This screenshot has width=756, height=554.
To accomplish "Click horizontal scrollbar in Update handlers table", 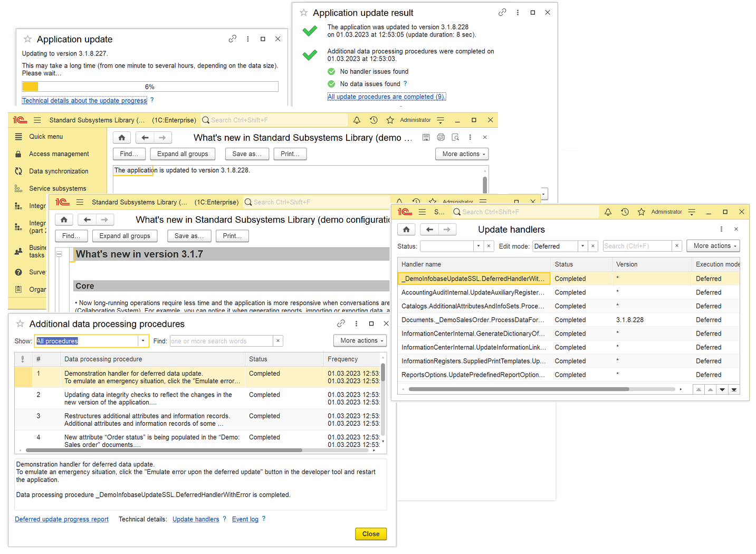I will [x=519, y=389].
